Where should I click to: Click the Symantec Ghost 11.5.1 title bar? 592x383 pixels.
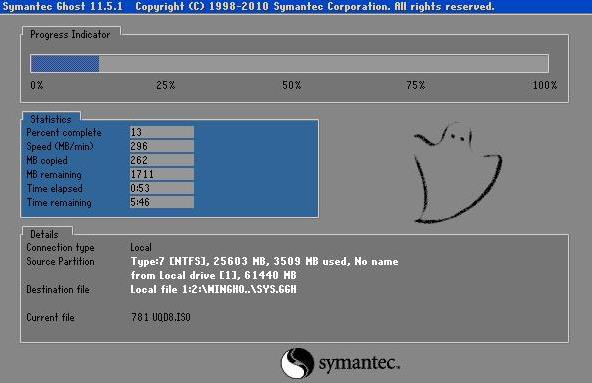[x=296, y=7]
